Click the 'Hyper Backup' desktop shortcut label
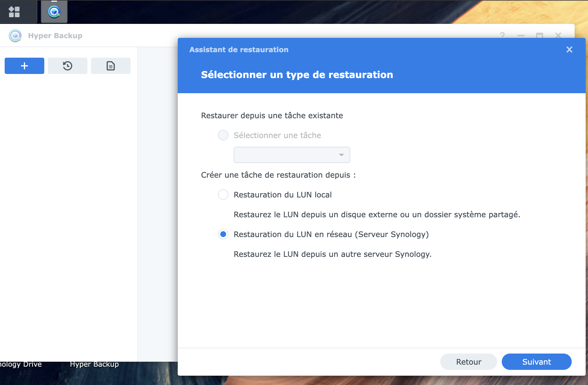This screenshot has width=588, height=385. (94, 364)
